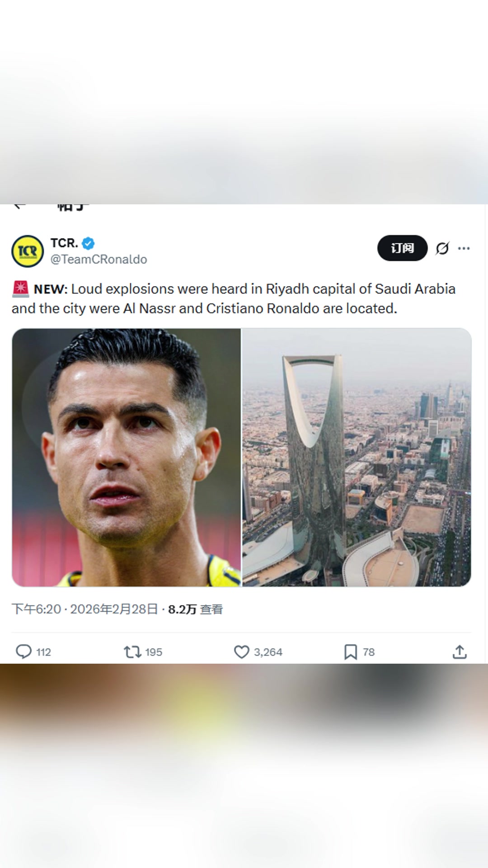488x868 pixels.
Task: Click the red siren emoji before NEW
Action: pos(21,289)
